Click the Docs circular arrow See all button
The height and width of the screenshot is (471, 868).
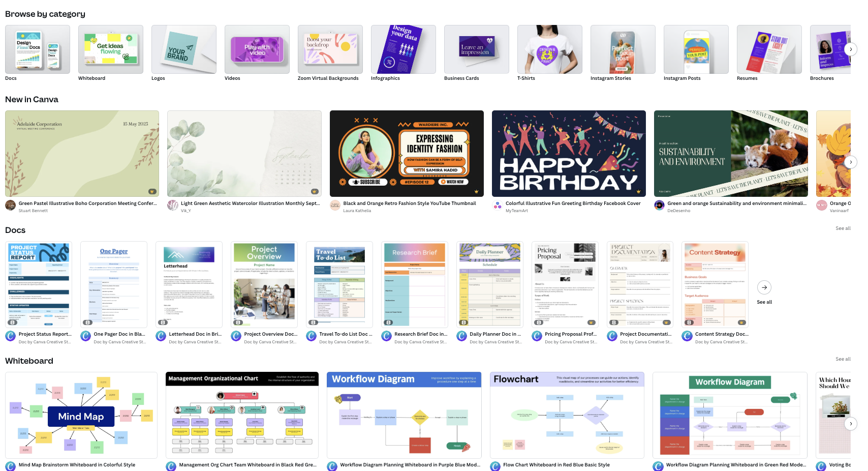[764, 288]
